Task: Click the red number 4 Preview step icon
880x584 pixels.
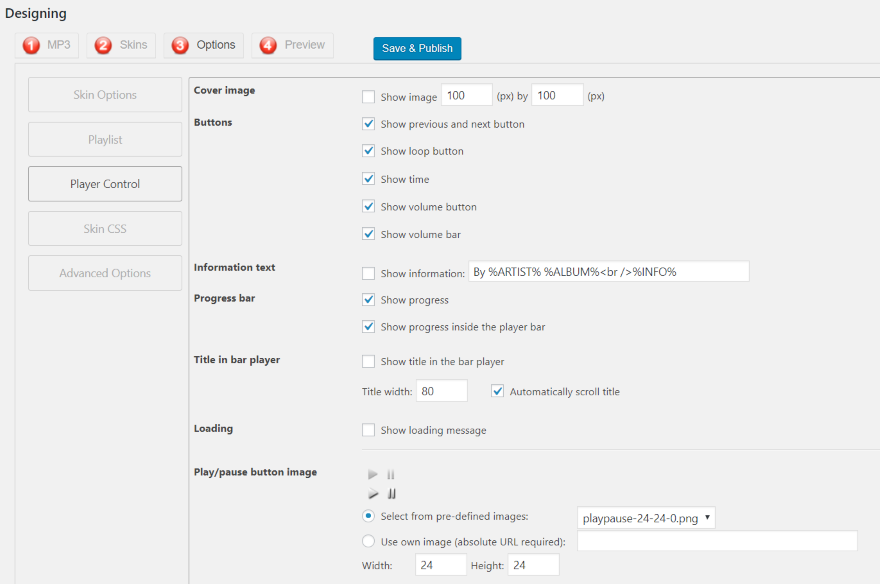Action: pos(268,45)
